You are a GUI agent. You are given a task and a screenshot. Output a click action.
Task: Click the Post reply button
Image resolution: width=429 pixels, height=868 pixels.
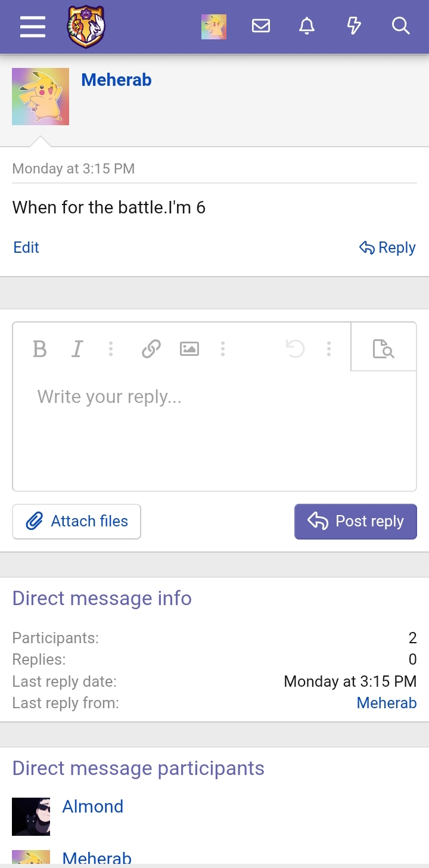[x=355, y=521]
